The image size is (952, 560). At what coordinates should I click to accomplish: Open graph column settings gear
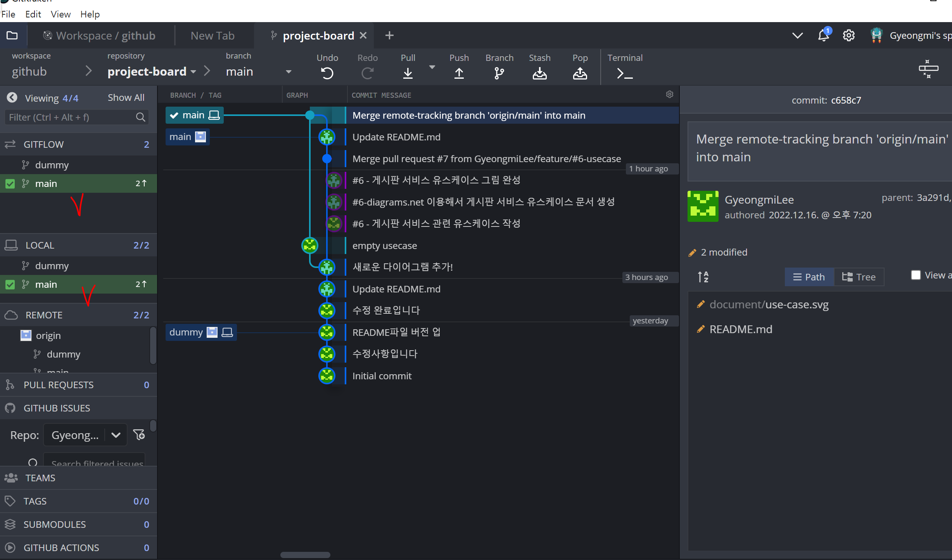pyautogui.click(x=669, y=95)
